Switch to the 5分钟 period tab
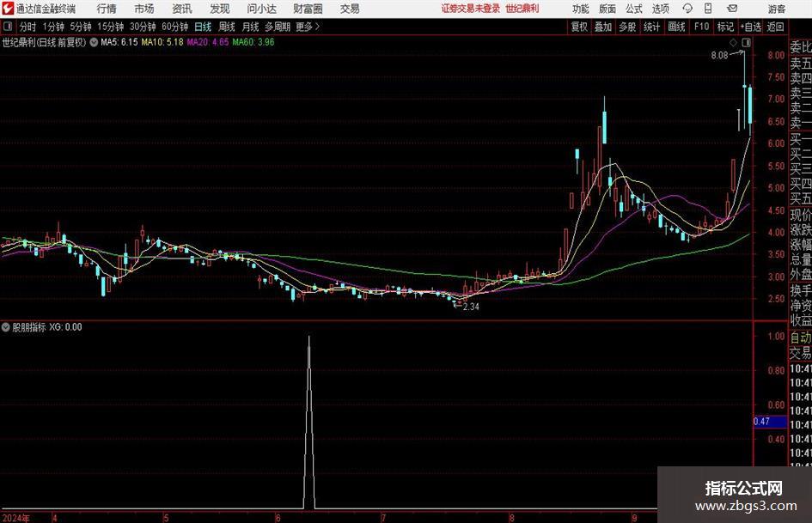Viewport: 812px width, 523px height. point(80,27)
